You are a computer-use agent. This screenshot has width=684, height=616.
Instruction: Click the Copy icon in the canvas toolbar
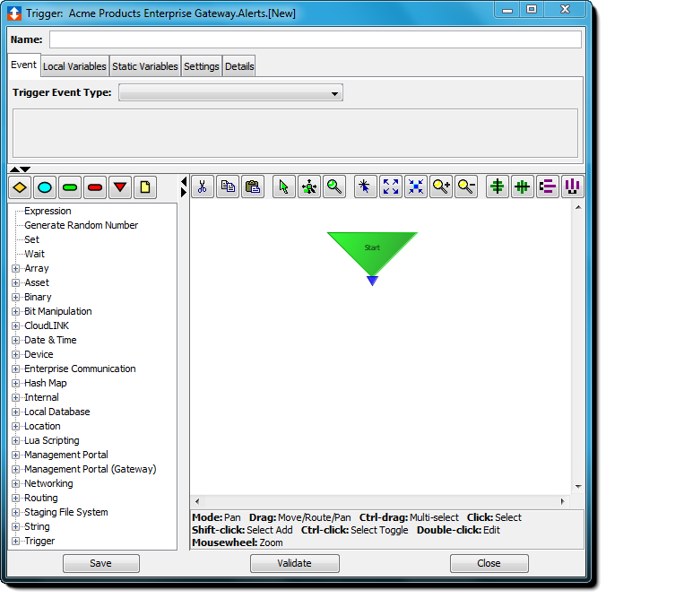coord(228,187)
